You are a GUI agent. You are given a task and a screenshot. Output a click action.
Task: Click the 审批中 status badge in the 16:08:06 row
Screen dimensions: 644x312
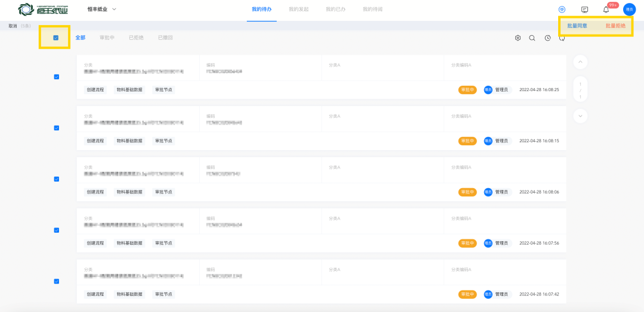pos(467,192)
